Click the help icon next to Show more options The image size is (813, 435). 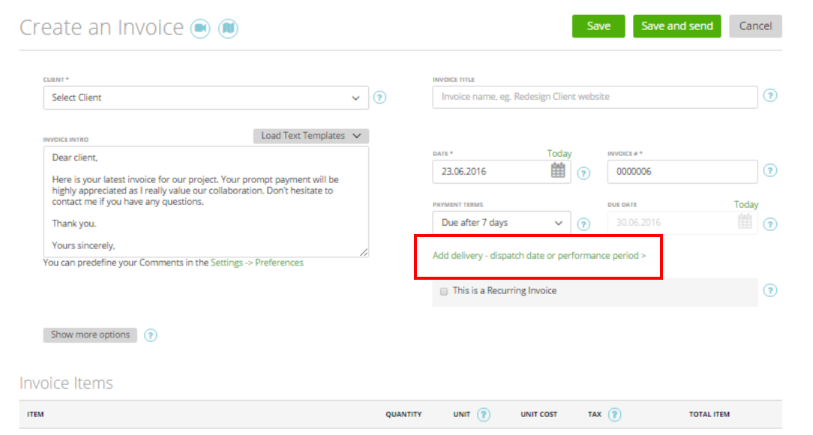point(150,335)
